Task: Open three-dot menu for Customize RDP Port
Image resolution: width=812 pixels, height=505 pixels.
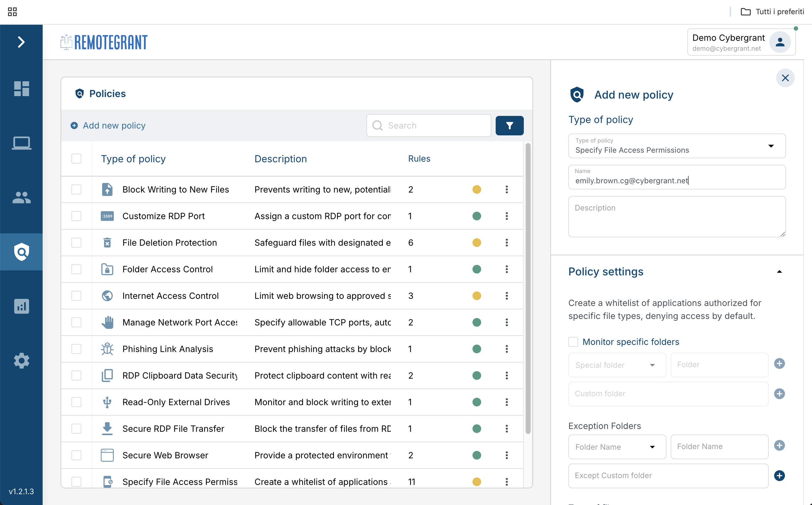Action: 506,216
